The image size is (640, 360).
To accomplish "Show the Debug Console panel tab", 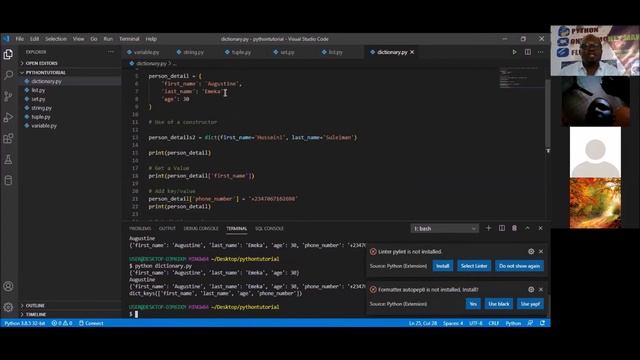I will click(x=201, y=229).
